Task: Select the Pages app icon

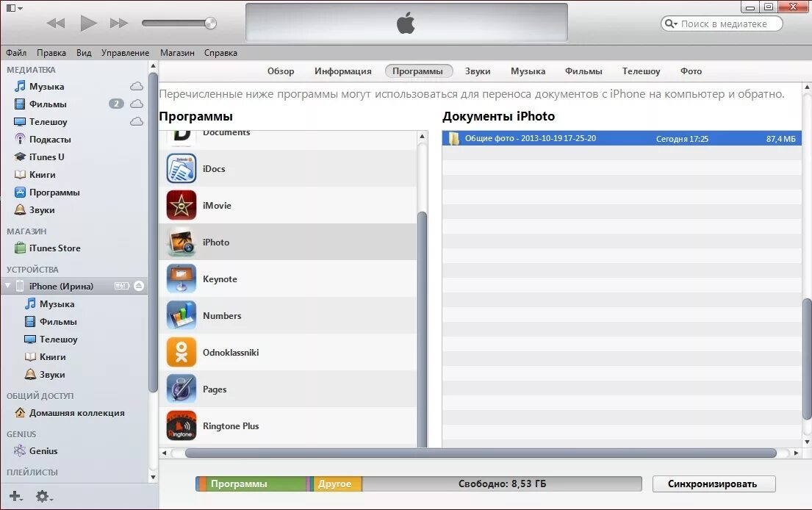Action: pos(182,389)
